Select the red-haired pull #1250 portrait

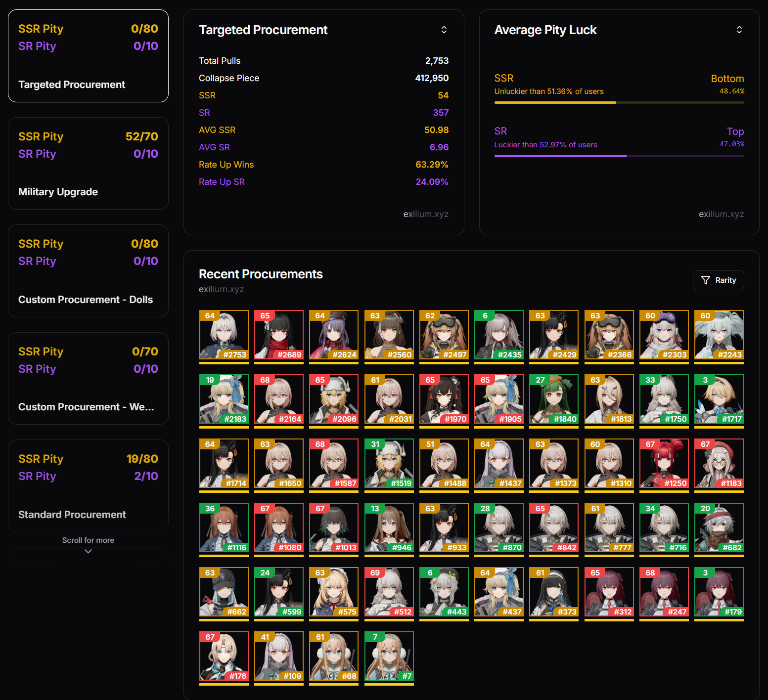[x=664, y=463]
